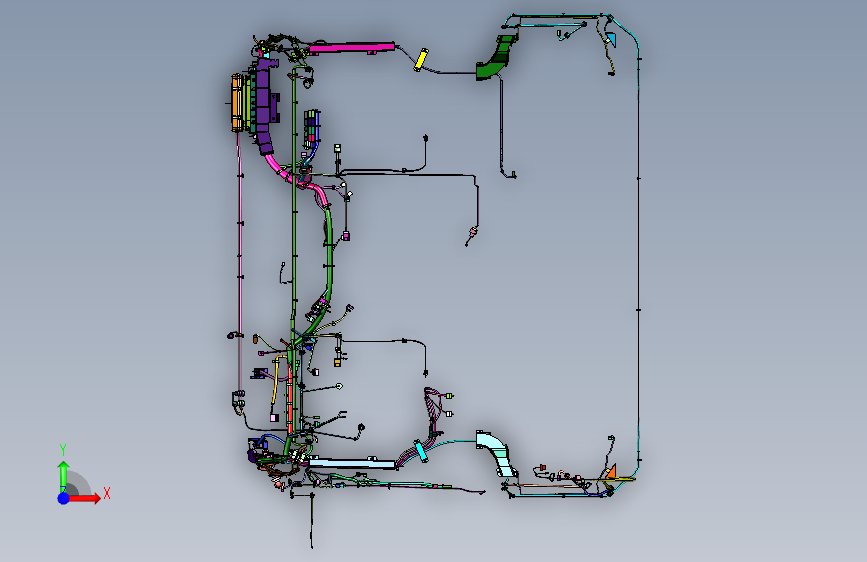
Task: Select the light cyan curved duct at bottom
Action: coord(496,453)
